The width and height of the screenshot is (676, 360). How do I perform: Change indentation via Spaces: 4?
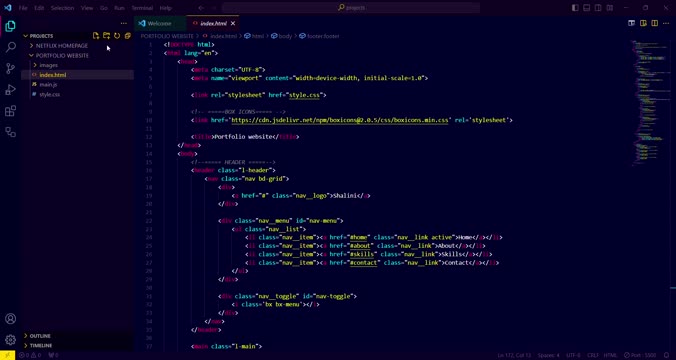[x=549, y=355]
